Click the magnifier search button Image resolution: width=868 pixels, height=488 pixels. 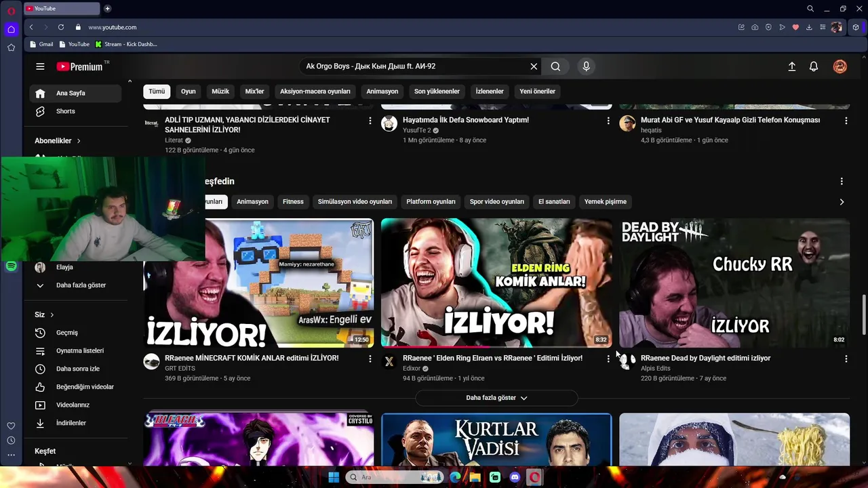click(x=555, y=66)
